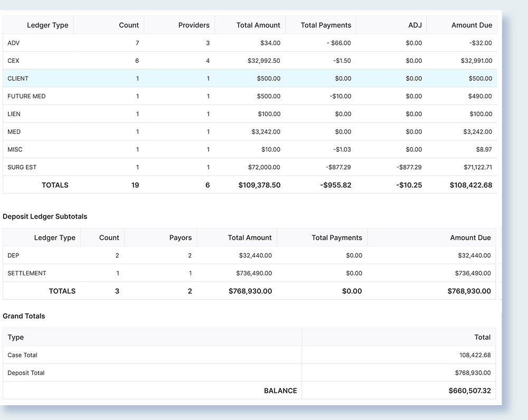Screen dimensions: 528x420
Task: Click the $32,992.50 total amount cell
Action: [x=263, y=61]
